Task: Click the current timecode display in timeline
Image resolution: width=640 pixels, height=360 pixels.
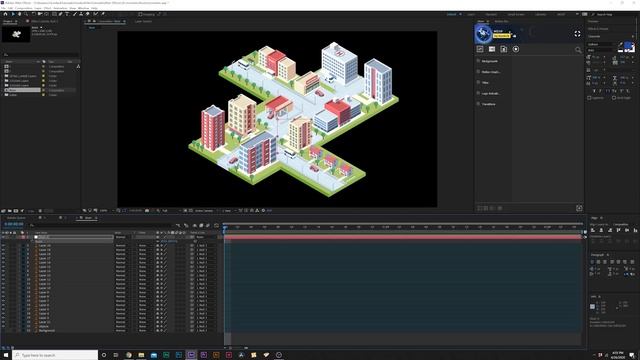Action: click(14, 224)
